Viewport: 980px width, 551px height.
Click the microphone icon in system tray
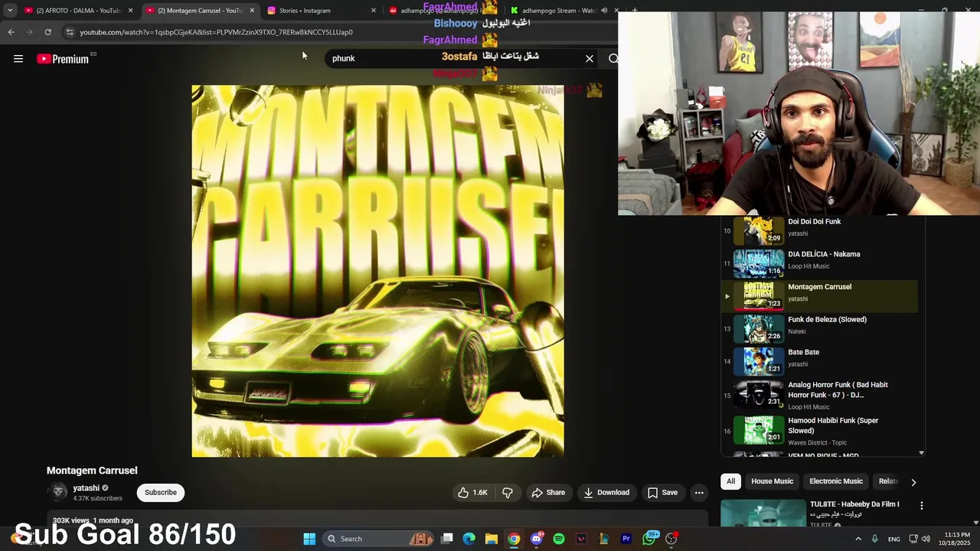[x=875, y=539]
